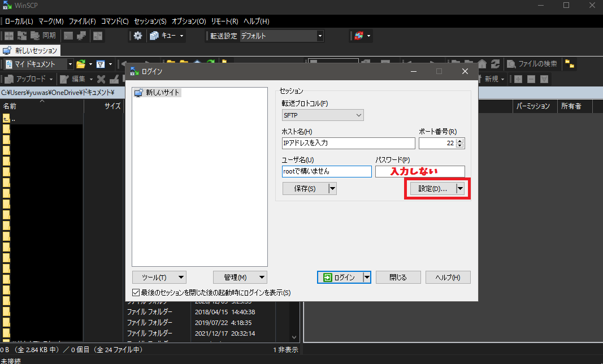Open the マーク(M) menu

(x=51, y=21)
